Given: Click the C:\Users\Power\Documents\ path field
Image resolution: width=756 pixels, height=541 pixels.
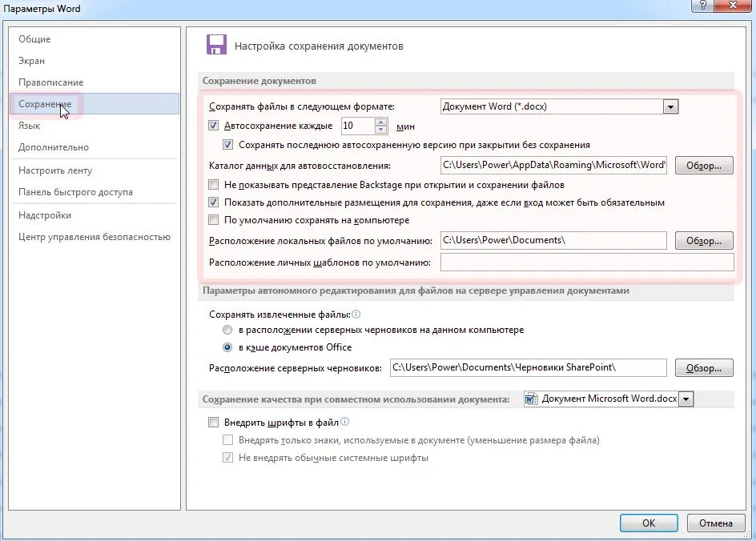Looking at the screenshot, I should (x=553, y=240).
